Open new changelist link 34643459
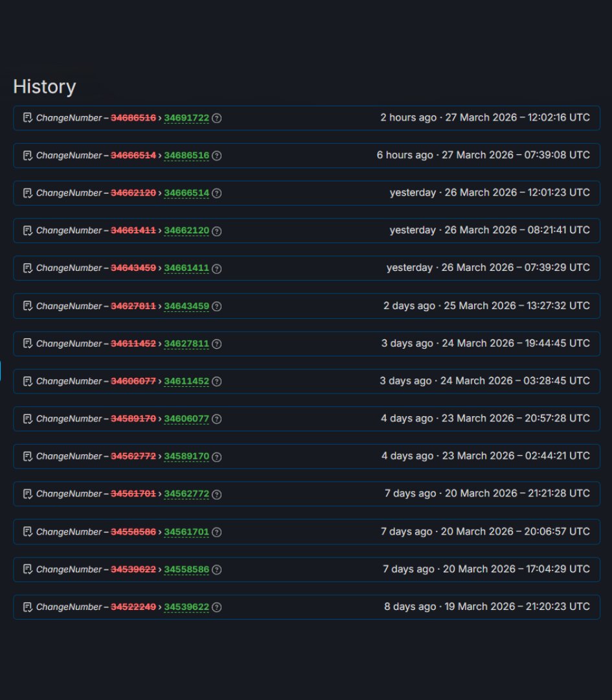The width and height of the screenshot is (612, 700). [187, 306]
